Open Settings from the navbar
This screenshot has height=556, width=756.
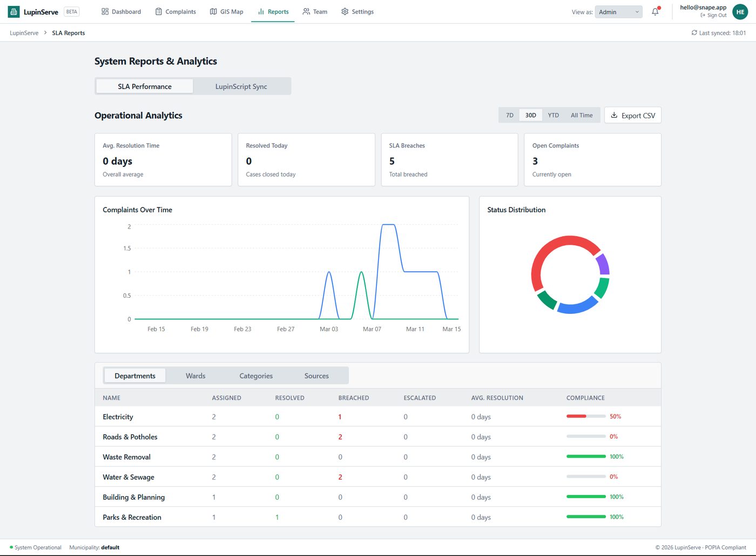pyautogui.click(x=357, y=11)
